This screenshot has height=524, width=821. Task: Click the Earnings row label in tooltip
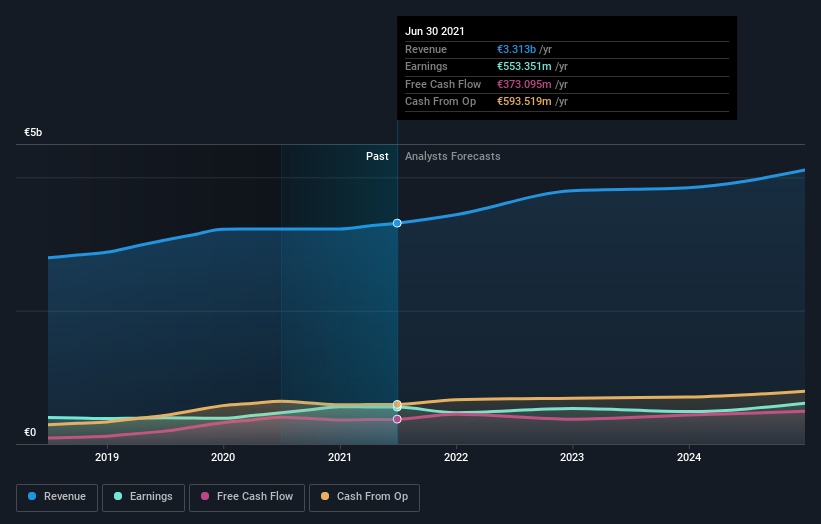(426, 66)
